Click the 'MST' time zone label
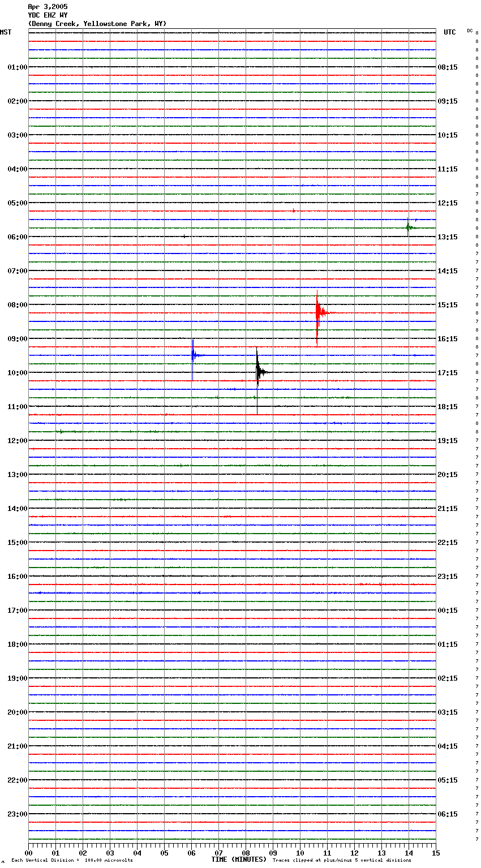The image size is (481, 868). 6,32
